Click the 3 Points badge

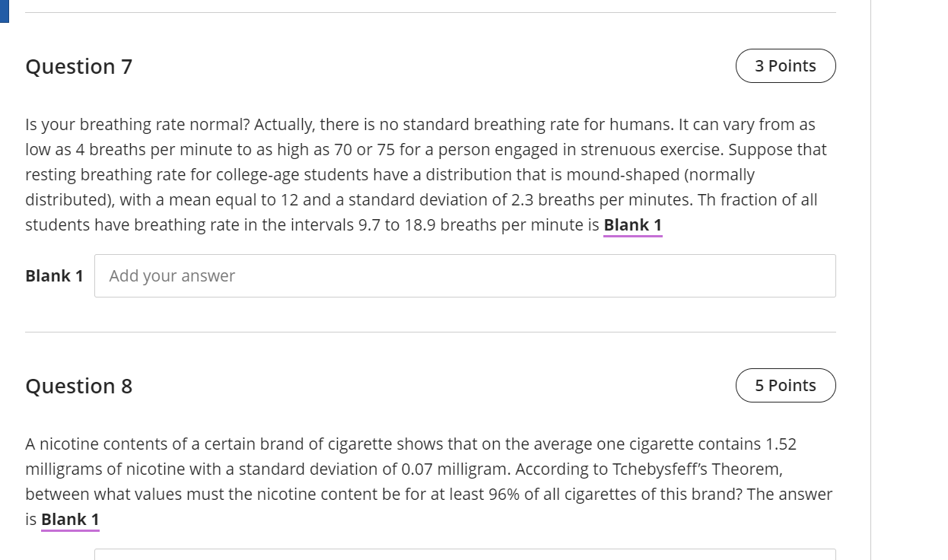785,66
